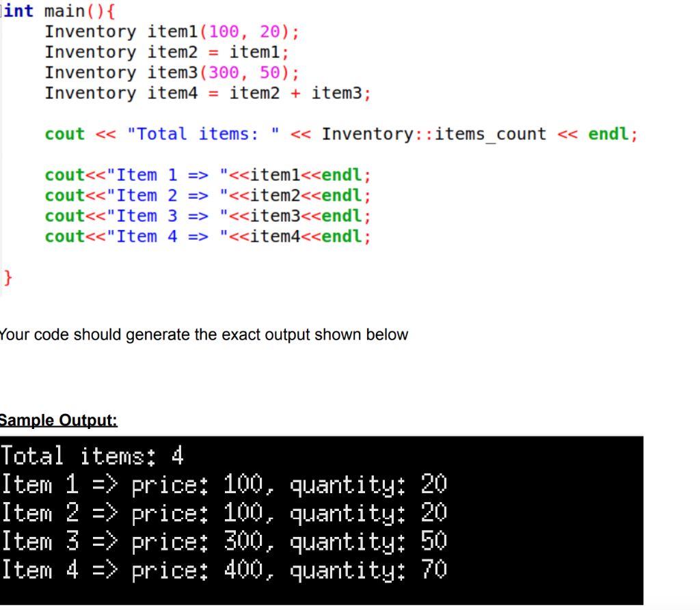Select the Inventory item1 constructor line
Viewport: 700px width, 610px height.
pyautogui.click(x=171, y=31)
